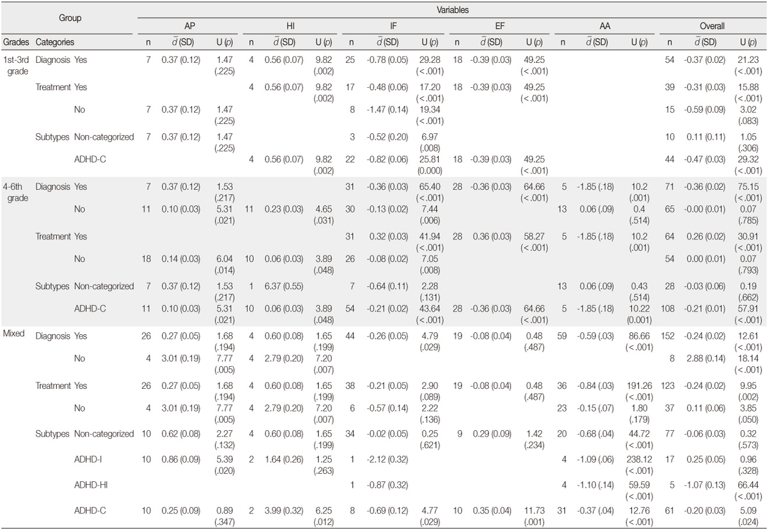Select the overall n value '108'
Viewport: 769px width, 532px height.
(x=668, y=309)
